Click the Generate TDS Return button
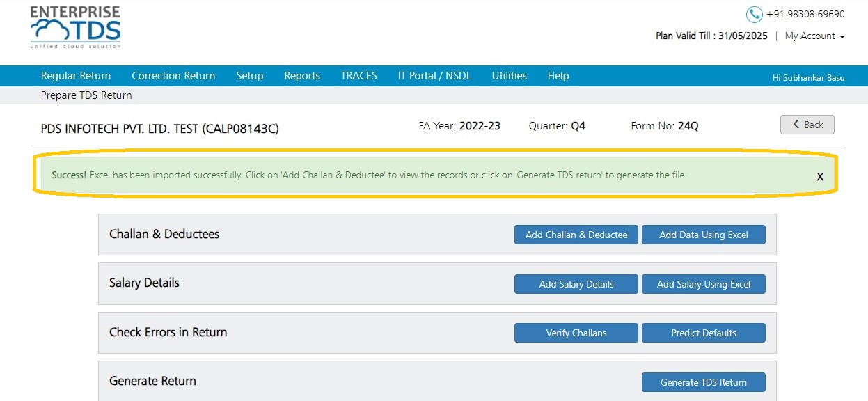The image size is (868, 401). point(704,382)
